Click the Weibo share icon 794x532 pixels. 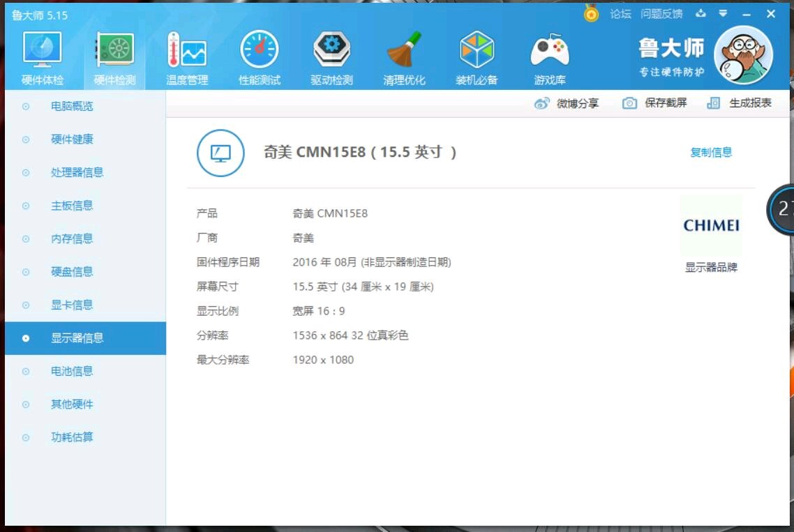point(541,104)
